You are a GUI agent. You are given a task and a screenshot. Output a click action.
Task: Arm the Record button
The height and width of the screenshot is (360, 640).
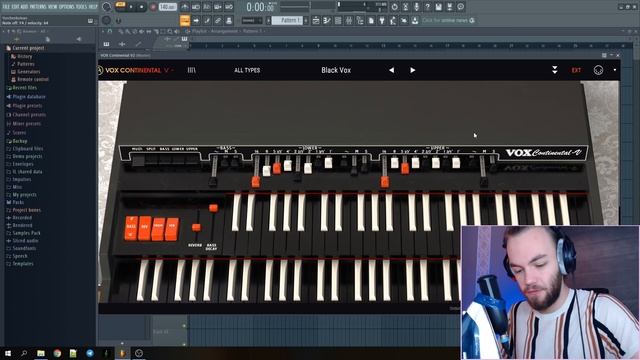(153, 7)
